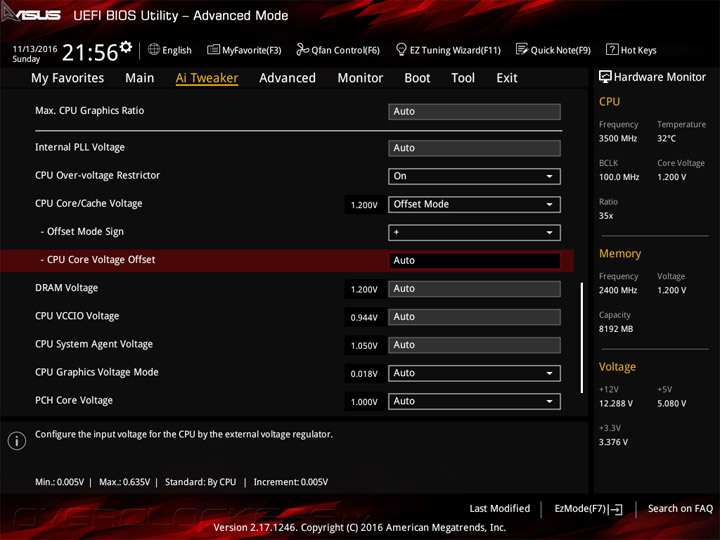Click the Max. CPU Graphics Ratio field

coord(474,112)
